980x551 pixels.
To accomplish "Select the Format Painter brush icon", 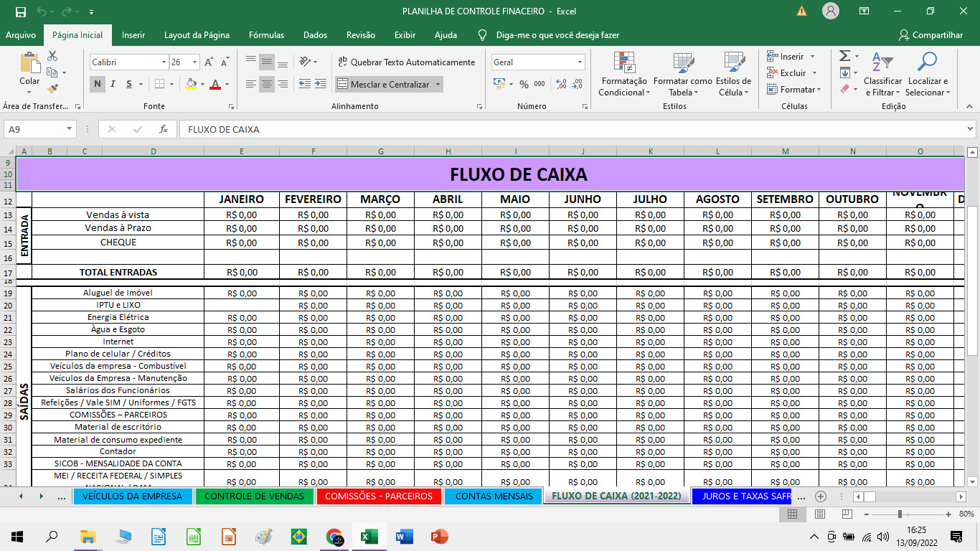I will coord(52,88).
